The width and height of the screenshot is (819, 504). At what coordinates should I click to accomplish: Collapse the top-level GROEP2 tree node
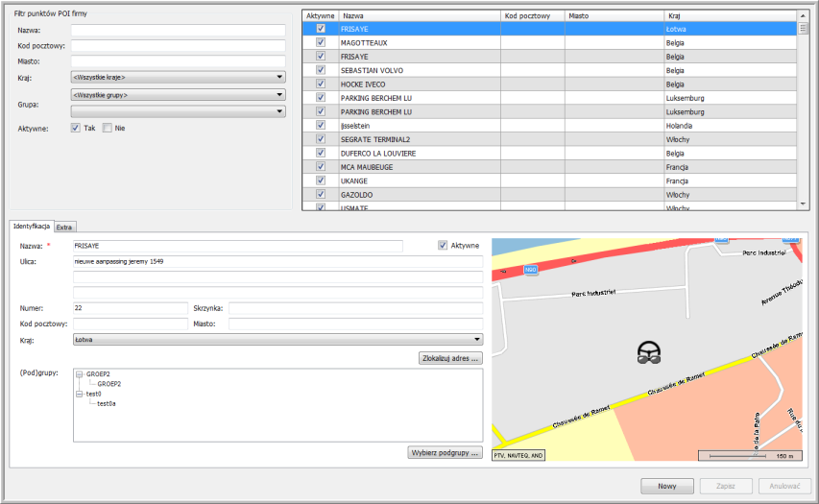[x=79, y=373]
